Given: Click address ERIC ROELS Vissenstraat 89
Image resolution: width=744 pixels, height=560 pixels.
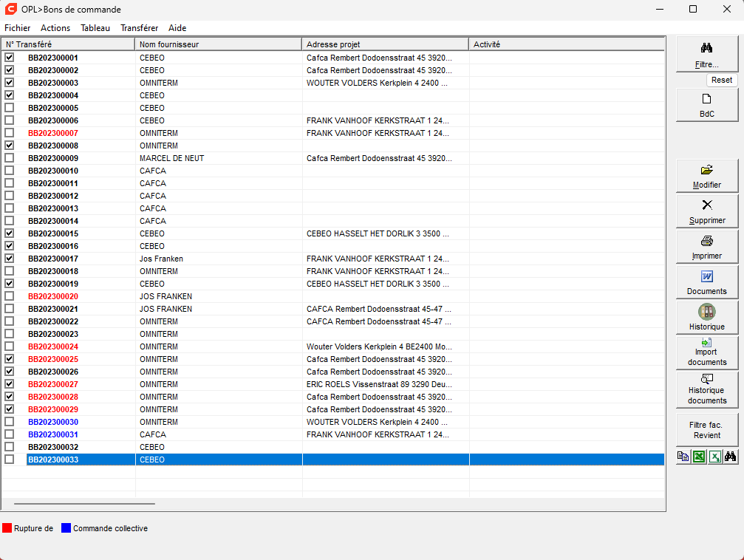Looking at the screenshot, I should (x=379, y=384).
